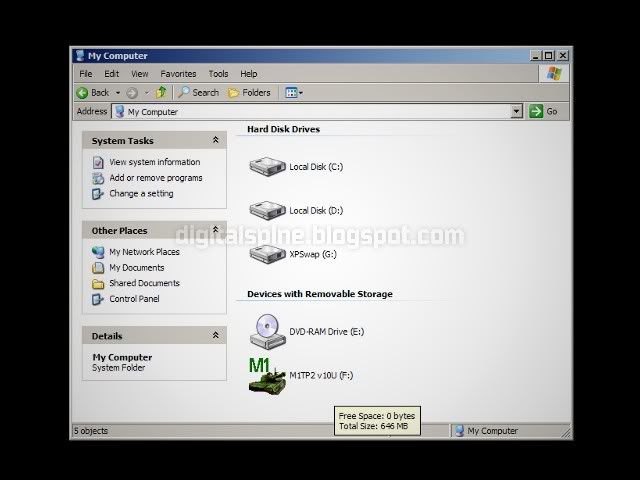Collapse the System Tasks panel
The width and height of the screenshot is (640, 480).
216,140
